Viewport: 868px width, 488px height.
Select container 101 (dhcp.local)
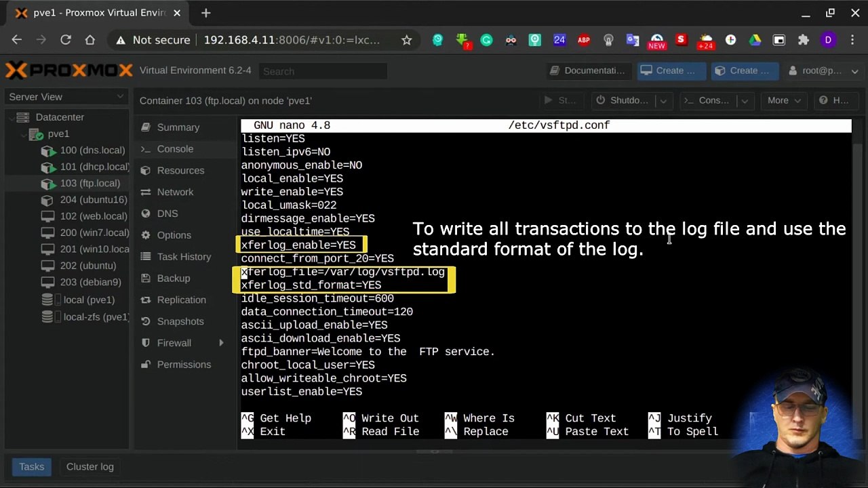(94, 167)
